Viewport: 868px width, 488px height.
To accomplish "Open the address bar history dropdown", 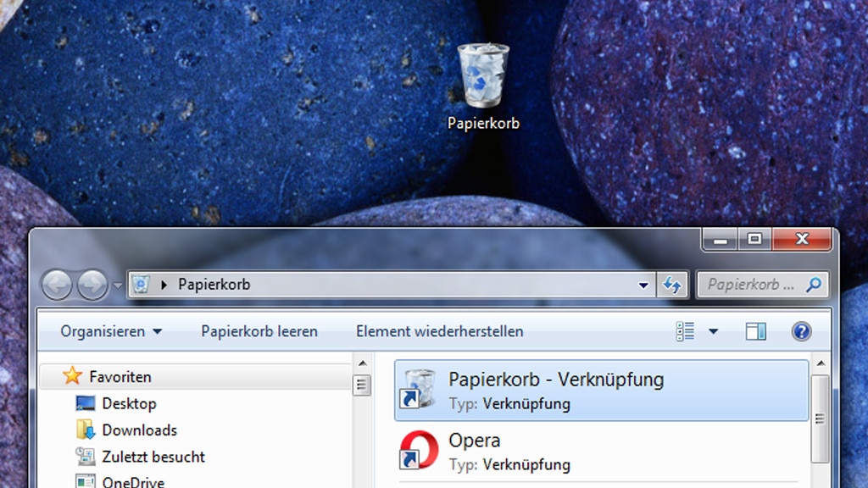I will click(643, 286).
